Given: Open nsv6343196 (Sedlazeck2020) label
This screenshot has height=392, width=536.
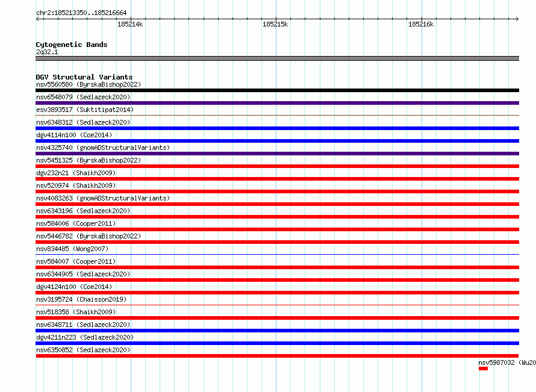Looking at the screenshot, I should point(83,211).
